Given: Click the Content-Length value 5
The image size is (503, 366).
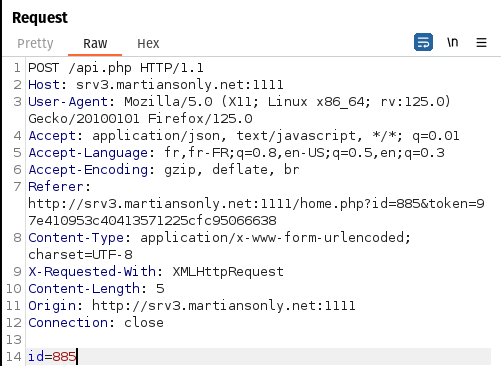Looking at the screenshot, I should tap(160, 289).
